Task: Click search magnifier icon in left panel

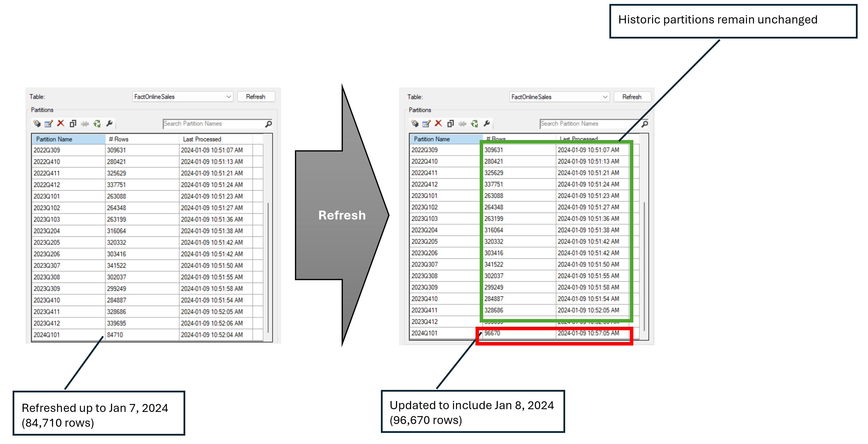Action: pyautogui.click(x=268, y=124)
